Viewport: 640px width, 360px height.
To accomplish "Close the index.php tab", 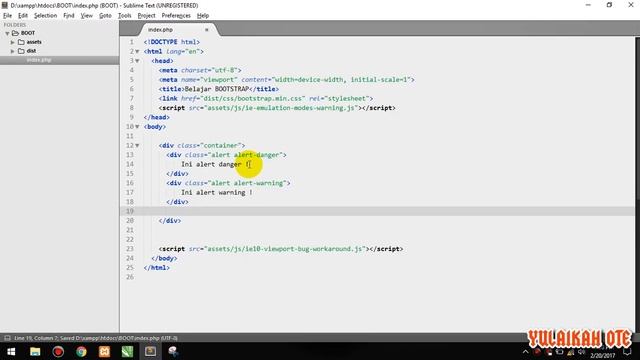I will tap(207, 30).
